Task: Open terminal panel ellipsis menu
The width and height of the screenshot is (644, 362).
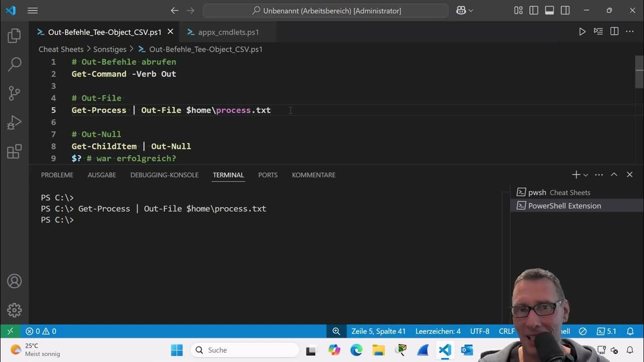Action: pos(598,174)
